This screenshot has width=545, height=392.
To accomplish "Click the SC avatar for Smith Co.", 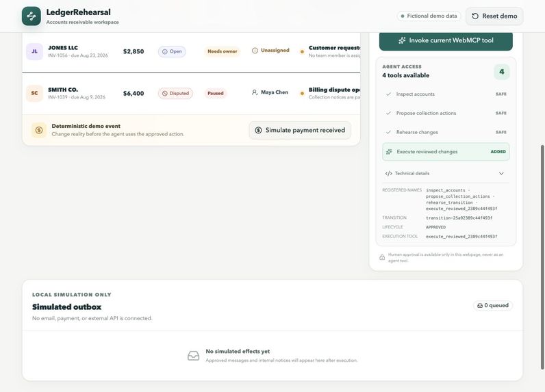I will [34, 93].
